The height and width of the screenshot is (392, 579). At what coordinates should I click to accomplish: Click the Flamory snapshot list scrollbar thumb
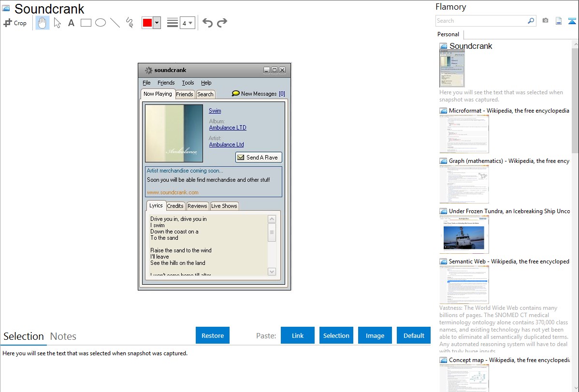575,101
